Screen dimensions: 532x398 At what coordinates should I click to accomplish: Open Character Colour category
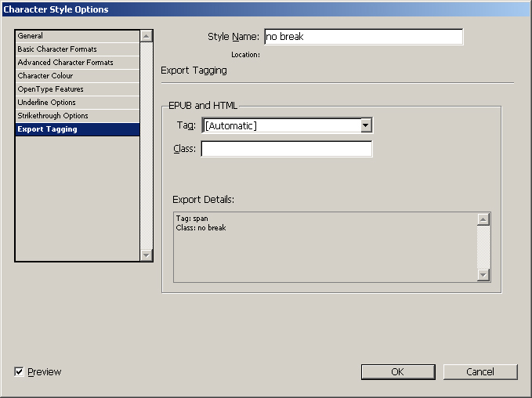(x=78, y=76)
